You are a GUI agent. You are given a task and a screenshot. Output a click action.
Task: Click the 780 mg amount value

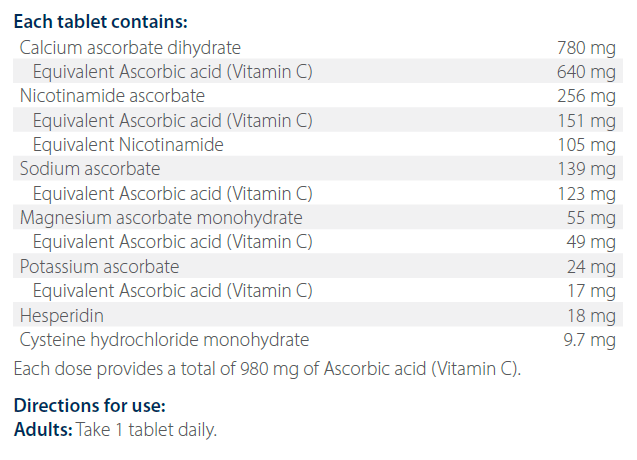pos(586,47)
